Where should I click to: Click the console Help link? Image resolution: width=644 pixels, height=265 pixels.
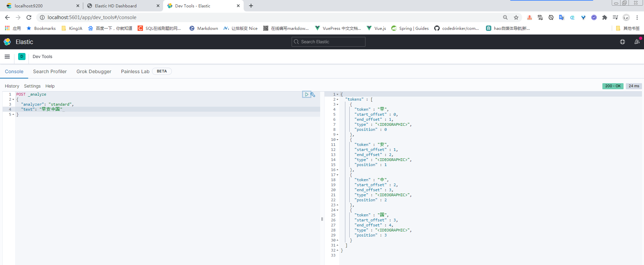50,86
